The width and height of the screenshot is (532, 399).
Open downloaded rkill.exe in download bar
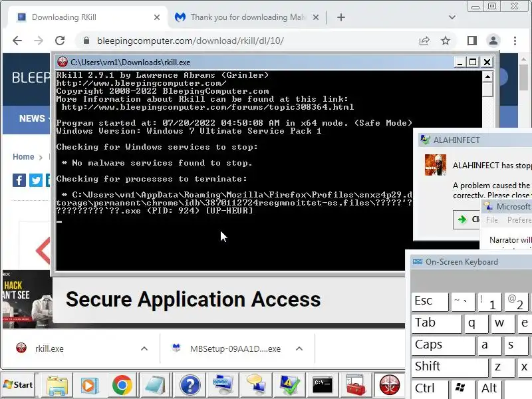(49, 348)
